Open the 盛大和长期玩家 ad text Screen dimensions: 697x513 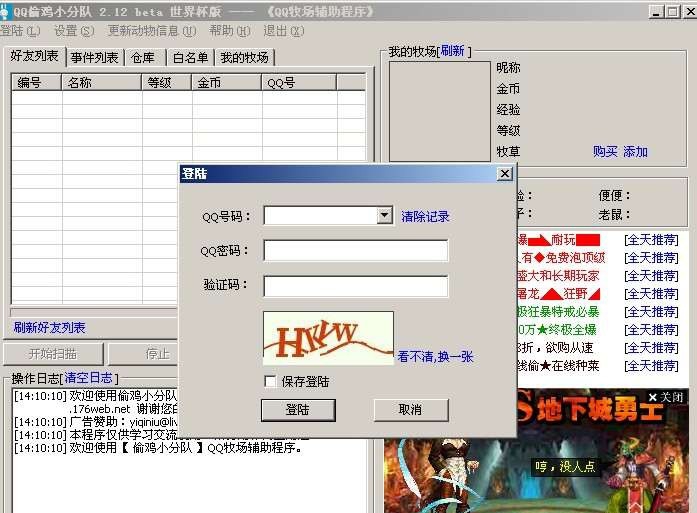558,276
